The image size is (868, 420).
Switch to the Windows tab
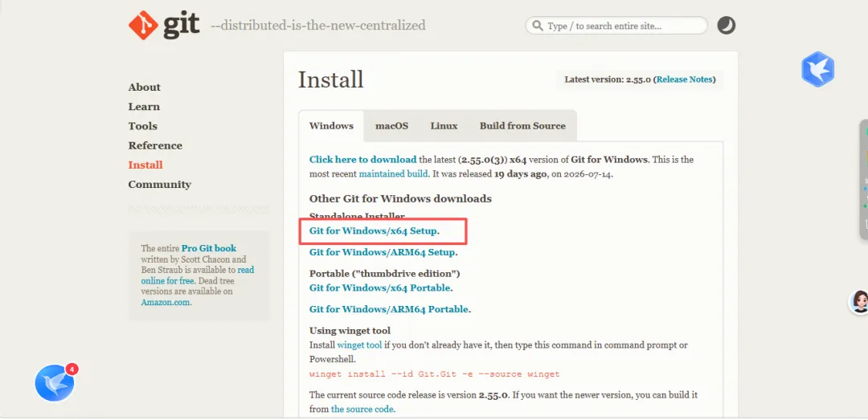(331, 125)
